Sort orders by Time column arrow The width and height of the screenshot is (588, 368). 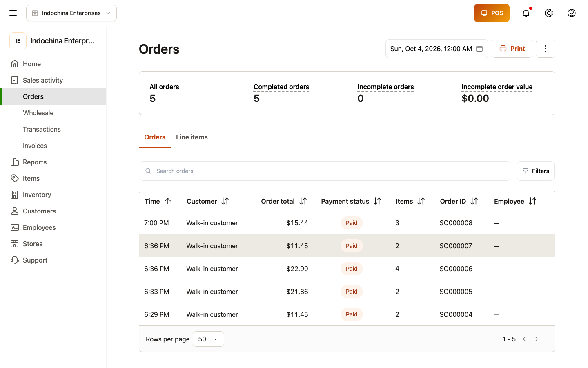coord(168,201)
